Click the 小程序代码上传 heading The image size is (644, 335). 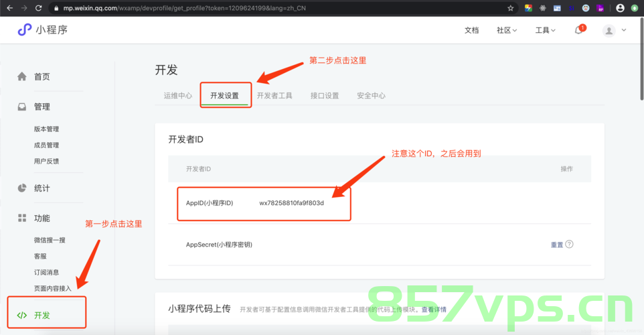pyautogui.click(x=199, y=309)
